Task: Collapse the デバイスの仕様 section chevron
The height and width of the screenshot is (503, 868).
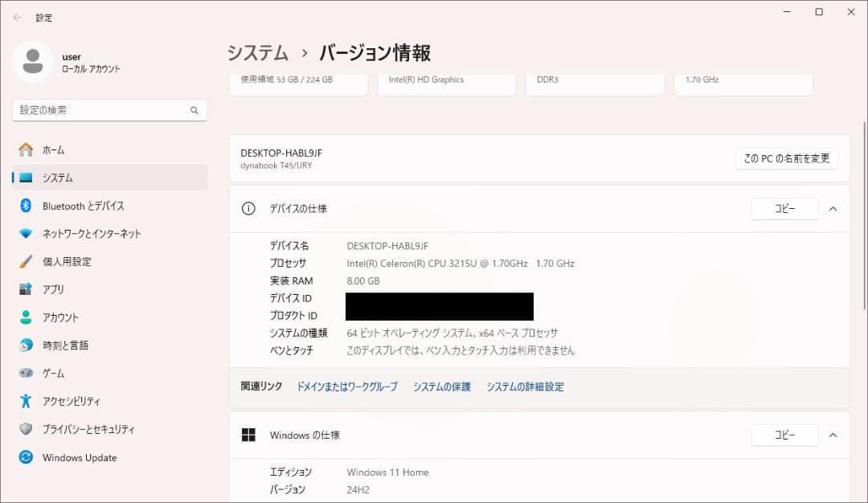Action: 833,209
